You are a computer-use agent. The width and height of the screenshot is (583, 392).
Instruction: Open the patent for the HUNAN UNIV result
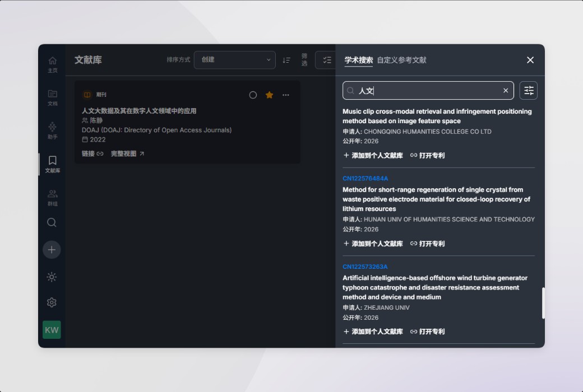point(427,244)
